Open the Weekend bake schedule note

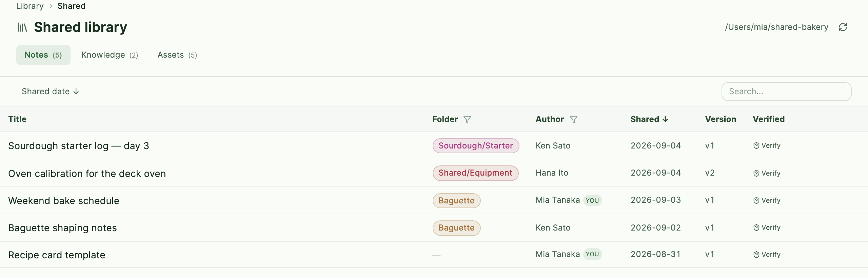point(64,201)
